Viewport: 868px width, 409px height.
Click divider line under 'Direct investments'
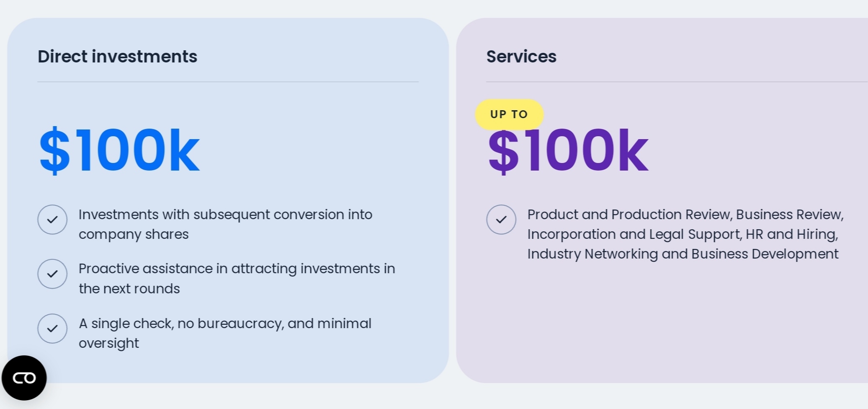pyautogui.click(x=228, y=82)
